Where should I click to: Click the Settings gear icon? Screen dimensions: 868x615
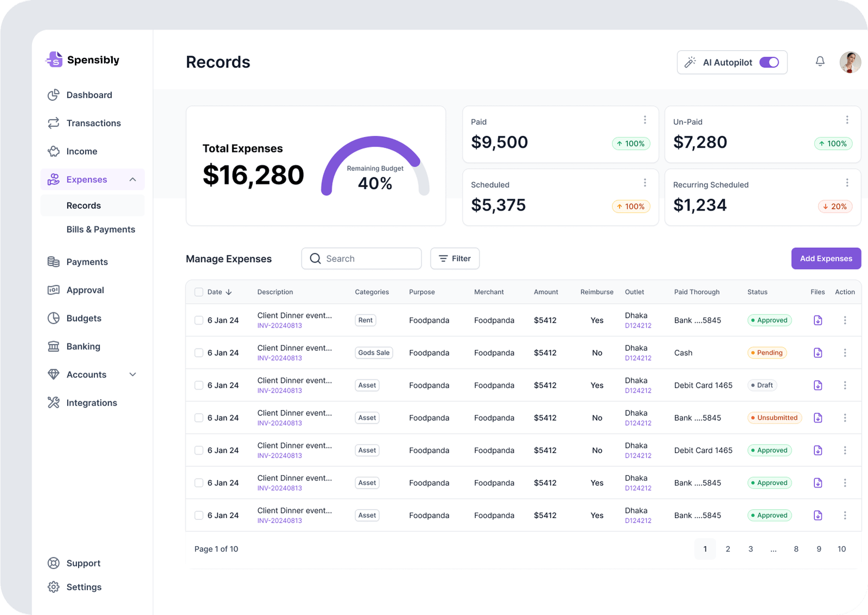[53, 587]
